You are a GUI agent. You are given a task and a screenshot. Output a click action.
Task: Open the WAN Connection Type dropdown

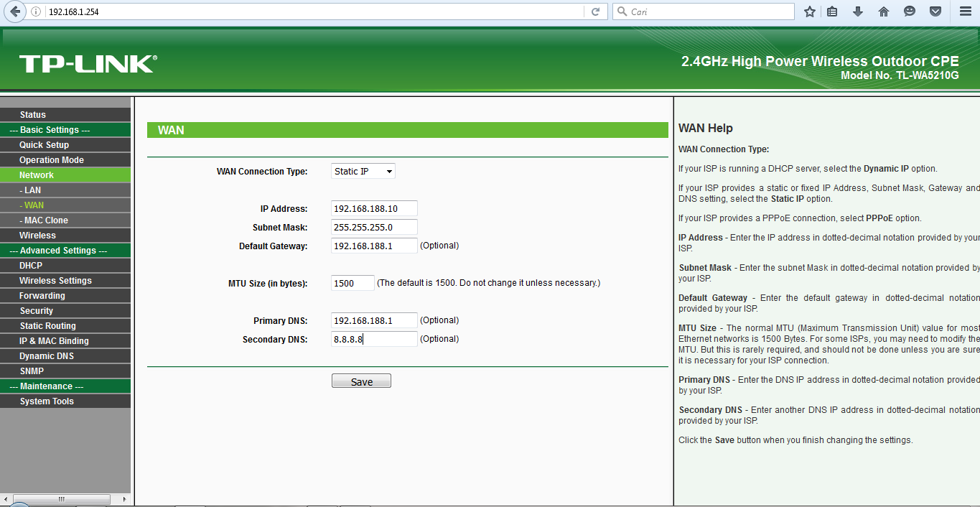pos(363,171)
